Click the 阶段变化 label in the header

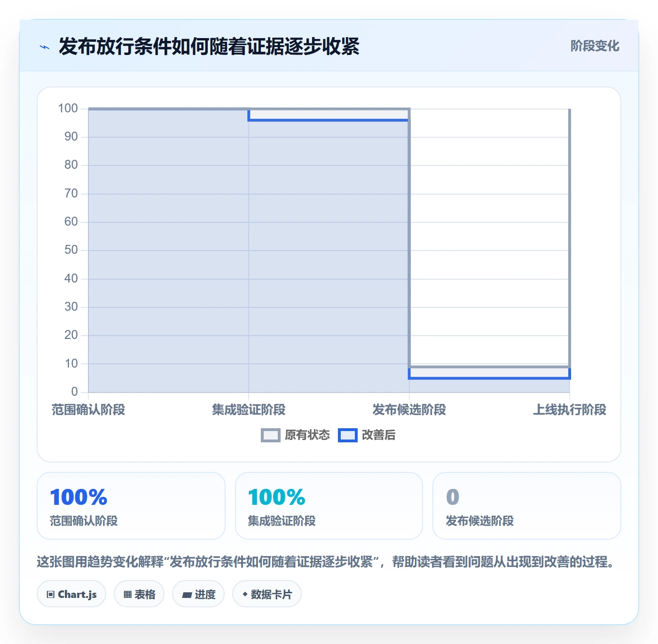(595, 46)
